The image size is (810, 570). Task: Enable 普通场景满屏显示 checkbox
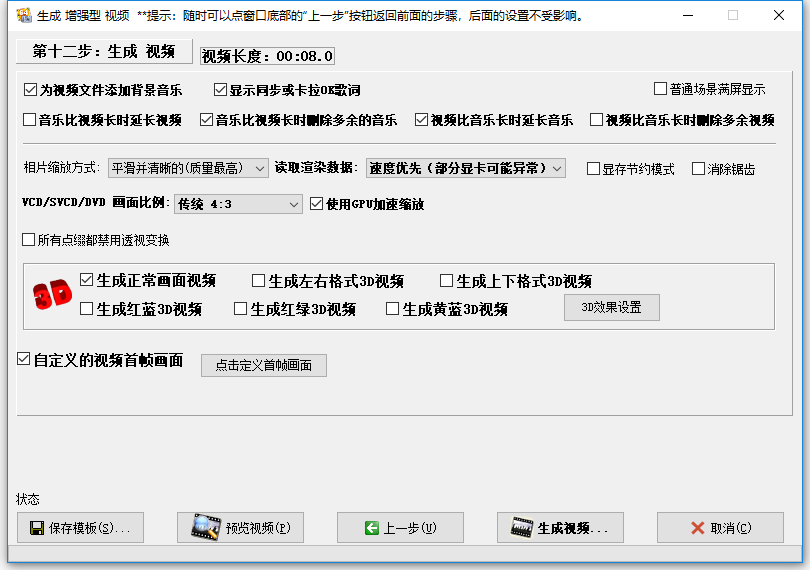click(x=660, y=89)
